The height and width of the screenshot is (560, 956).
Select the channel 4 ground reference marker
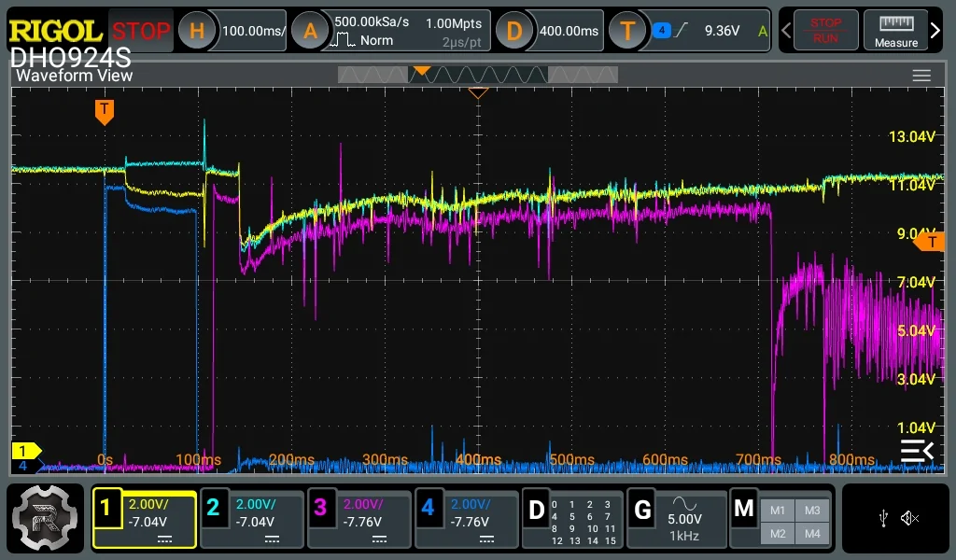[25, 466]
